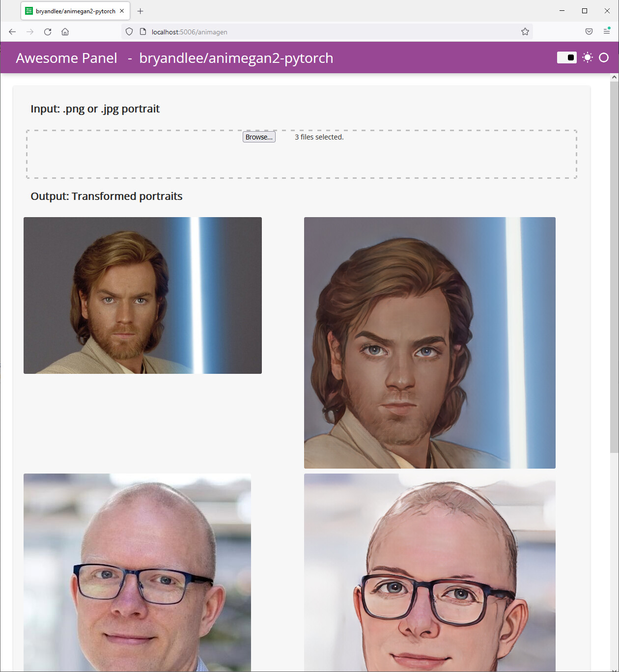Close the bryandlee/animegan2-pytorch tab
Image resolution: width=619 pixels, height=672 pixels.
coord(122,11)
